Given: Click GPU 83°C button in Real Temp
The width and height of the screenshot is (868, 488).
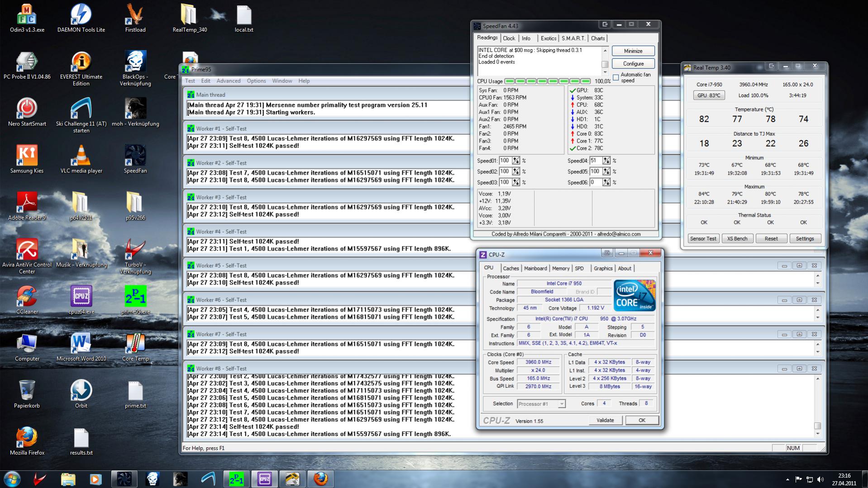Looking at the screenshot, I should tap(709, 95).
